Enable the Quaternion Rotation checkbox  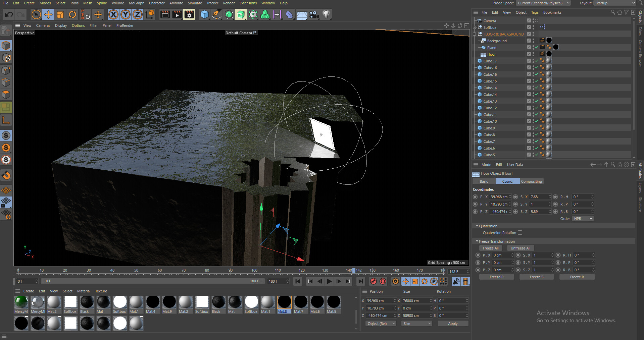[x=520, y=233]
